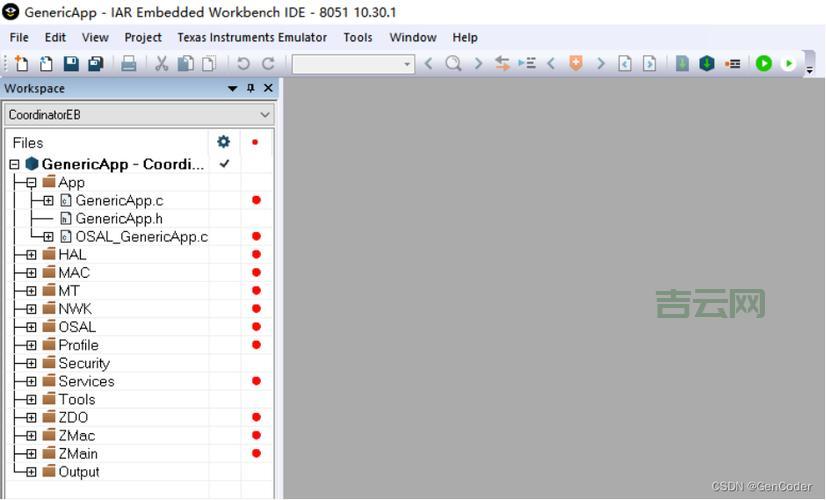Screen dimensions: 826x500
Task: Click the checkmark beside GenericApp project
Action: point(224,164)
